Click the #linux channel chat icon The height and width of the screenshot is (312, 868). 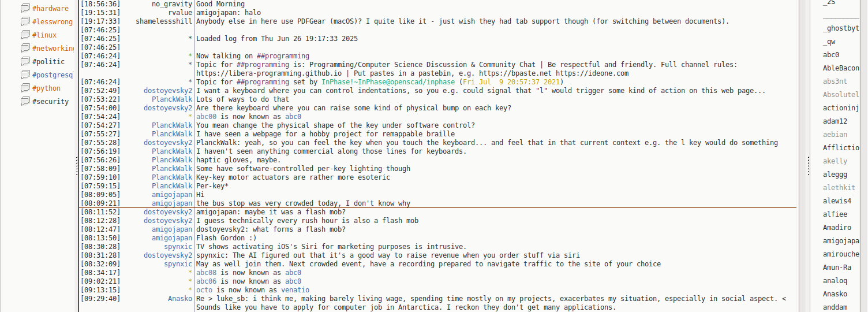click(x=25, y=35)
